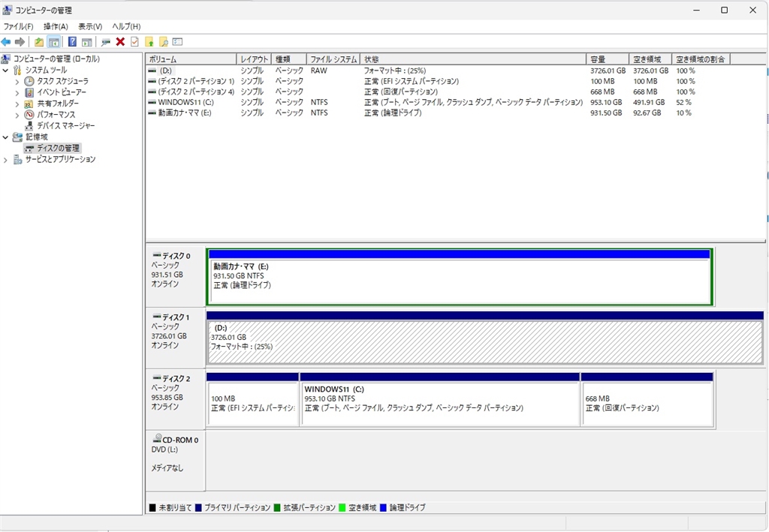The width and height of the screenshot is (769, 532).
Task: Click the 491.91 GB free space cell
Action: pos(649,102)
